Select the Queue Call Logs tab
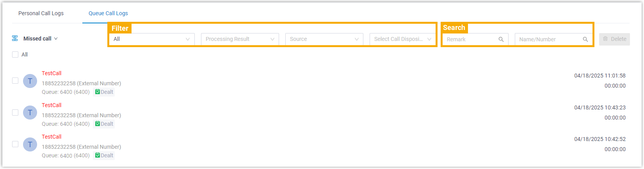Screen dimensions: 644x169 pos(108,13)
